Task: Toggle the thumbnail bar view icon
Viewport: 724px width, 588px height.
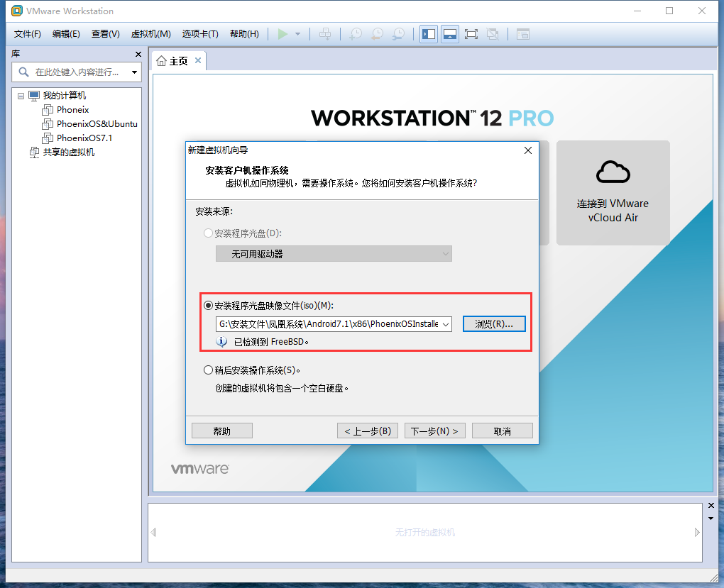Action: click(450, 34)
